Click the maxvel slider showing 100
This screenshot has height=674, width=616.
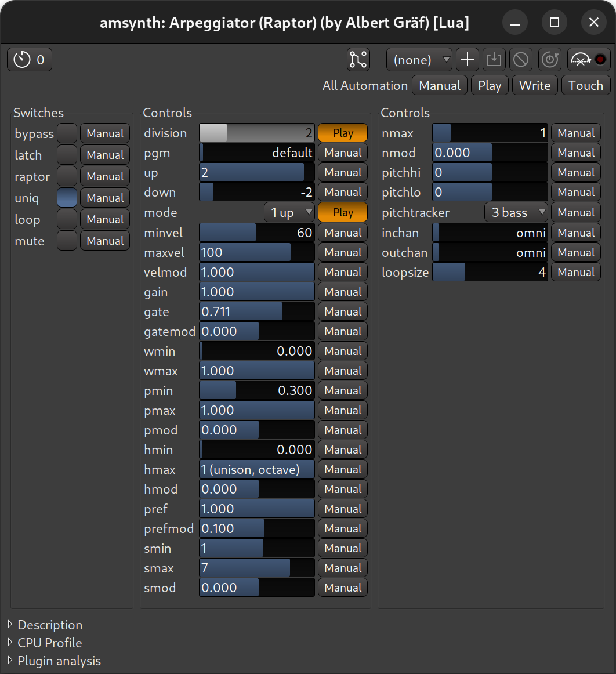257,252
